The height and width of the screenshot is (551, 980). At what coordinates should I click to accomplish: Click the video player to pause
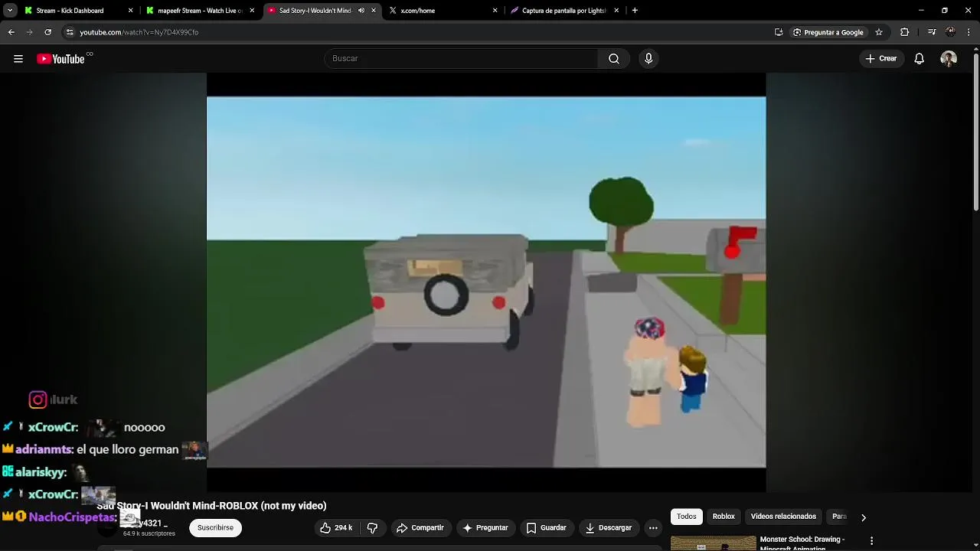[486, 282]
